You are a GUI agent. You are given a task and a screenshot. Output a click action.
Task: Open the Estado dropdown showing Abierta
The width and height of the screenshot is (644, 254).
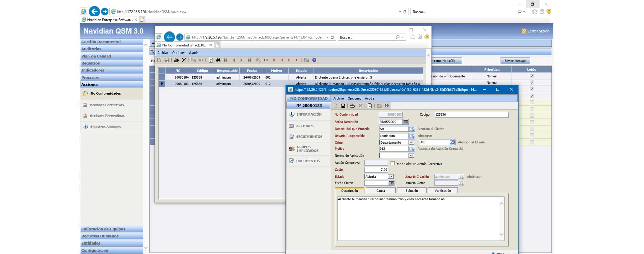coord(390,177)
